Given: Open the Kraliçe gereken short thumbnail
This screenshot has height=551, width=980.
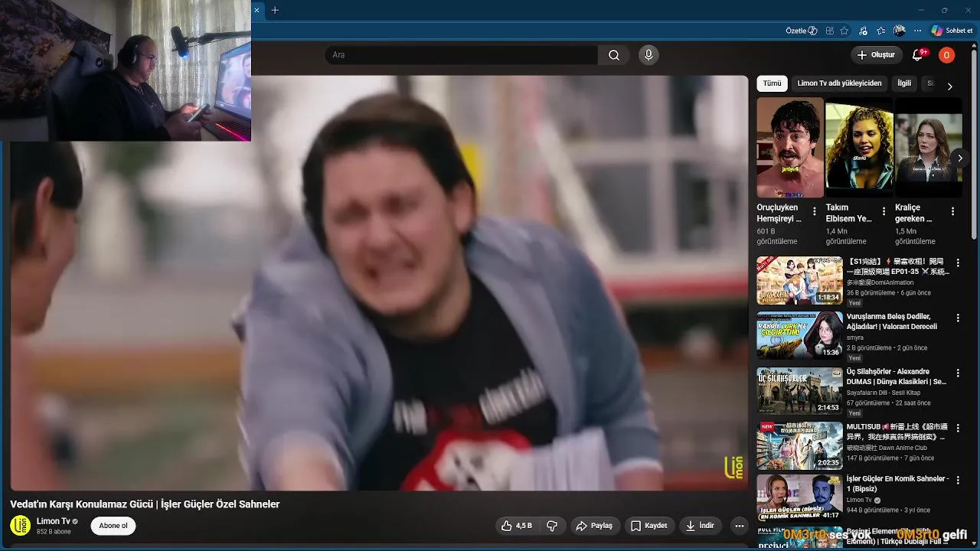Looking at the screenshot, I should pyautogui.click(x=928, y=148).
